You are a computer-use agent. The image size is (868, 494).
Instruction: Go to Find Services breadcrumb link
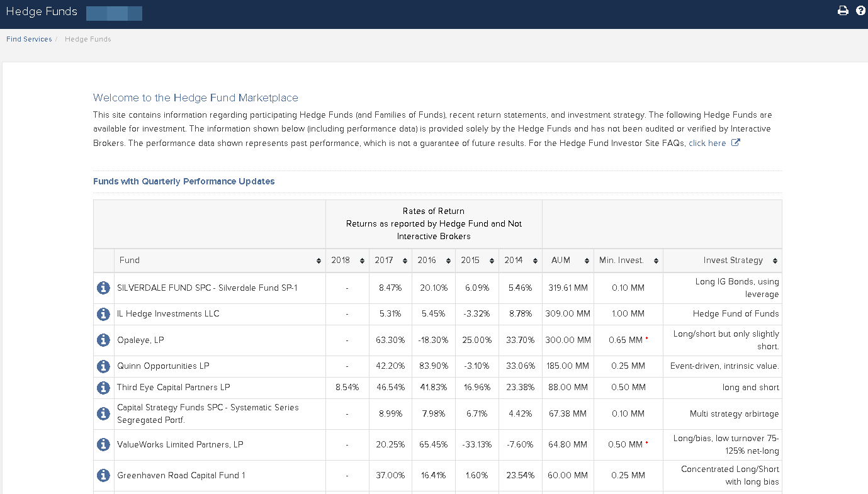click(x=29, y=39)
